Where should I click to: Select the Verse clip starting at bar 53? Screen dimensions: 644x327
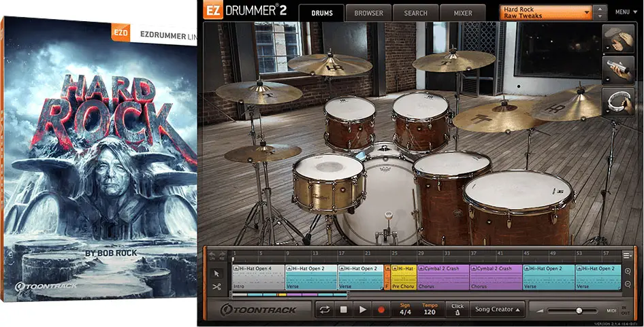598,277
